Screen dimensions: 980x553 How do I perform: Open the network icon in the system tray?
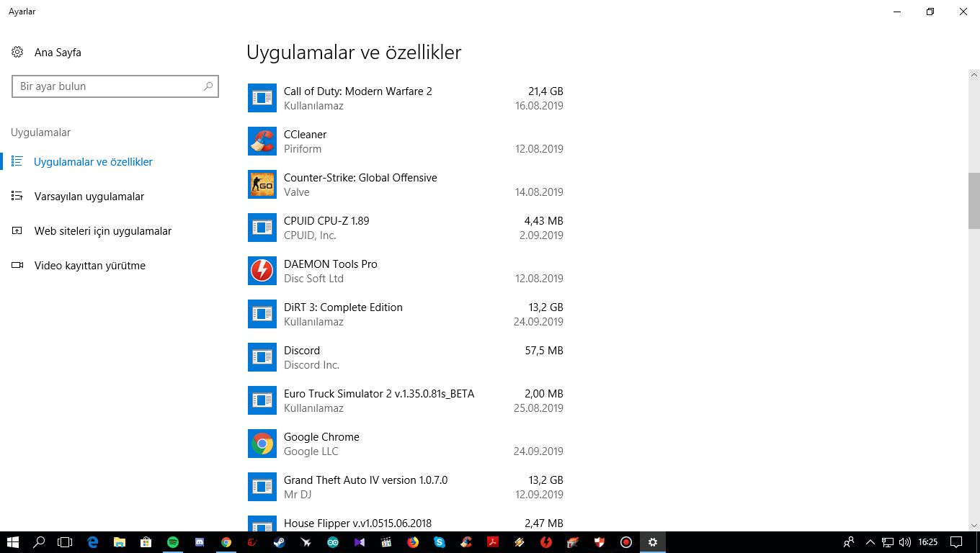click(888, 542)
